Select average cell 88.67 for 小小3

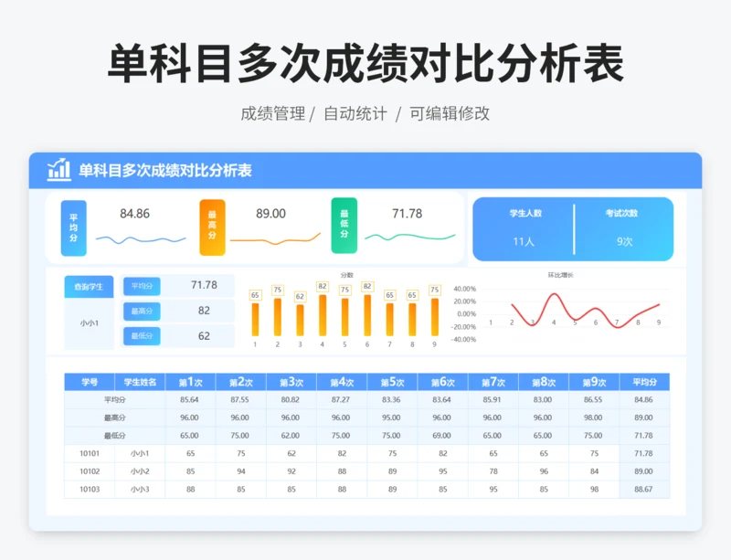643,489
